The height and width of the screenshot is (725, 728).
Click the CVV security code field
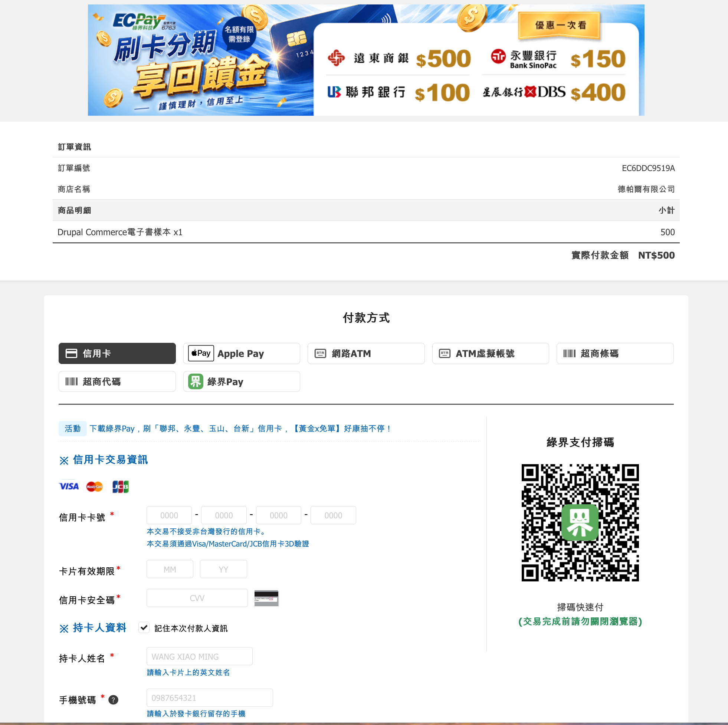[197, 598]
